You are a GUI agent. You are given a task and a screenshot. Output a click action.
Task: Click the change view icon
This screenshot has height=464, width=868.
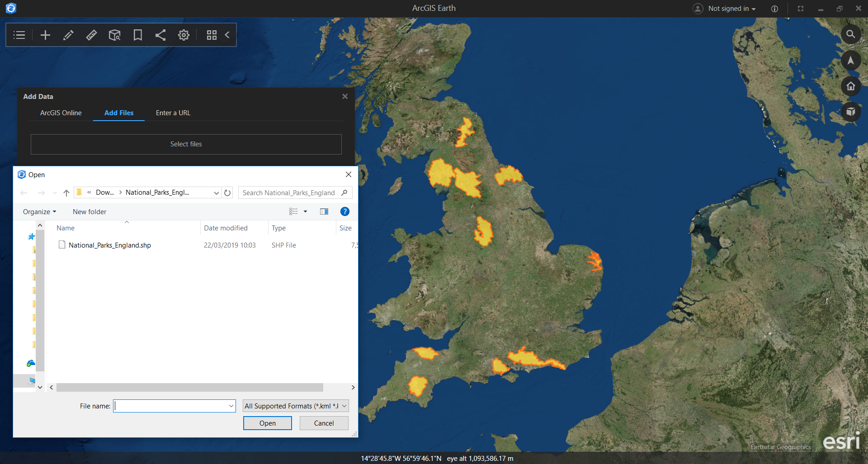[293, 211]
